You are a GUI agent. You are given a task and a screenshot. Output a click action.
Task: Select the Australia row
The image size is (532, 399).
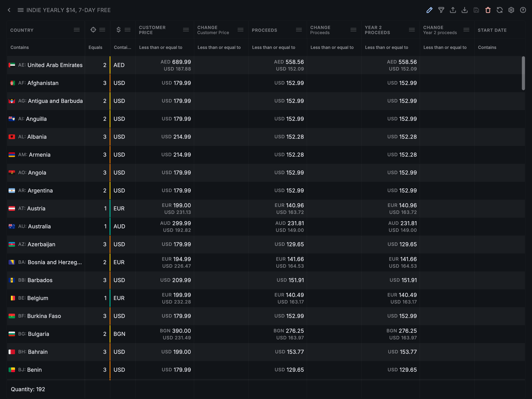(39, 226)
